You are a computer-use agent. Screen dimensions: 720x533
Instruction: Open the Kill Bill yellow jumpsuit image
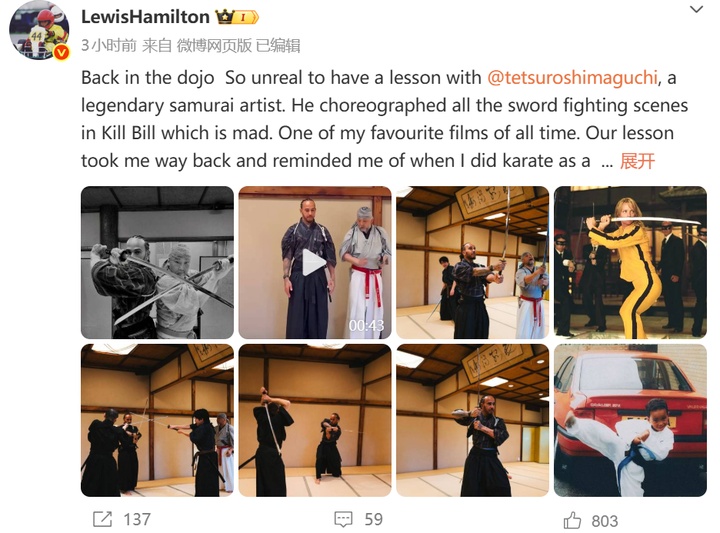point(630,262)
